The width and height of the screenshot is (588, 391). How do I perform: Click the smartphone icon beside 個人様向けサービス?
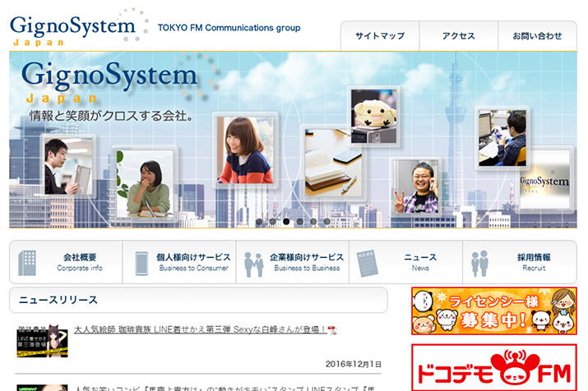click(141, 264)
